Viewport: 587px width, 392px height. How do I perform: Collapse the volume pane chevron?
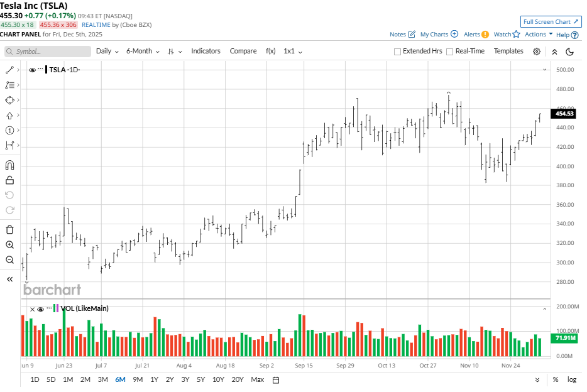point(545,309)
